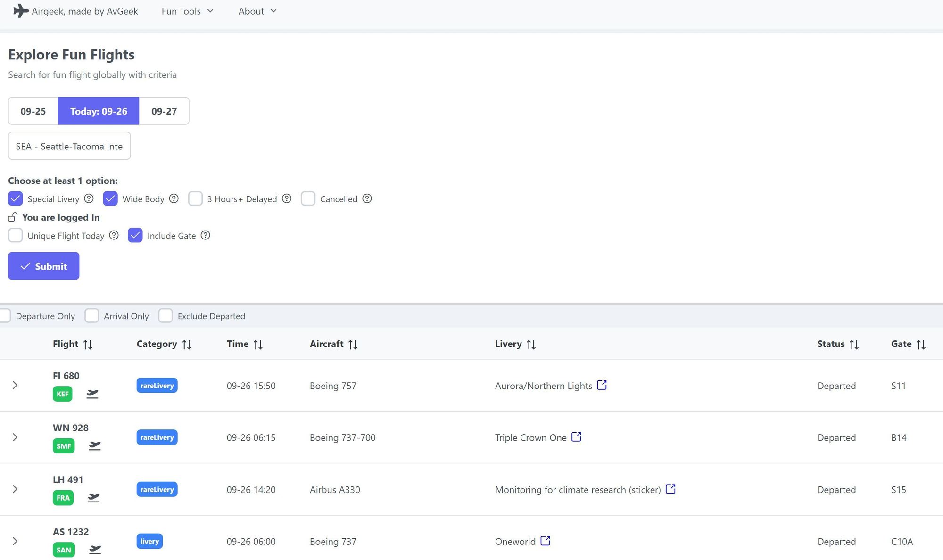Image resolution: width=943 pixels, height=560 pixels.
Task: Open Oneworld livery external link icon
Action: (546, 541)
